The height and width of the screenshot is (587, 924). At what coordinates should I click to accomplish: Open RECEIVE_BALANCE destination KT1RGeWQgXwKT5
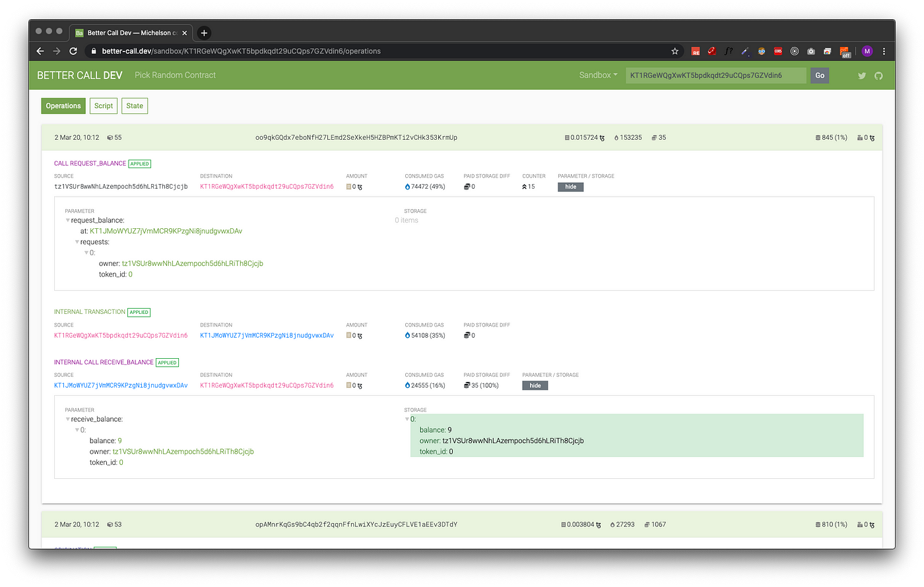267,386
